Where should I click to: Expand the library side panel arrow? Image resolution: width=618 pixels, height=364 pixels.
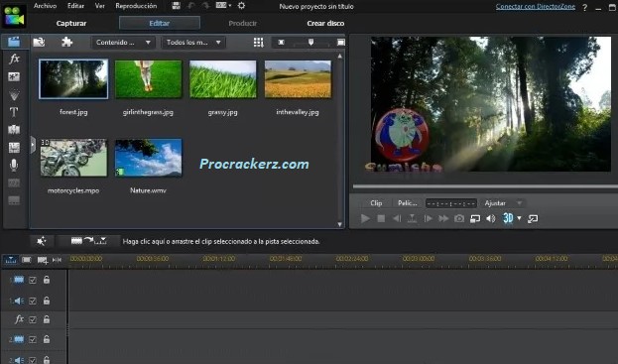point(33,145)
